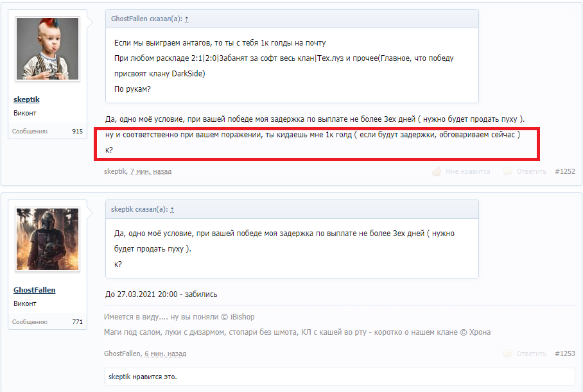This screenshot has height=392, width=583.
Task: Jump to skeptik's quoted post via arrow
Action: [172, 210]
